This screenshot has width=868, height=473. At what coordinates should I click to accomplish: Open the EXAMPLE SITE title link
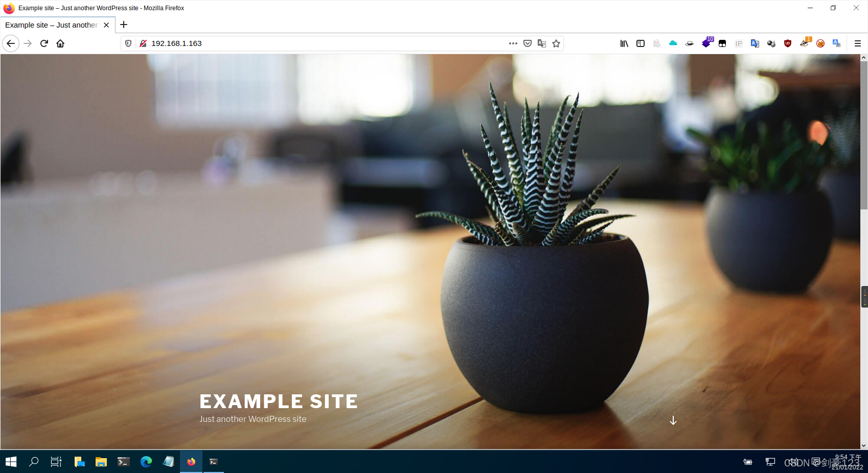click(279, 401)
